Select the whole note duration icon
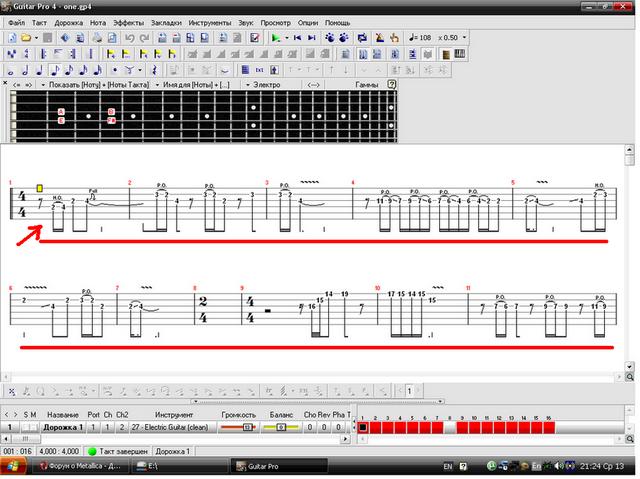The image size is (640, 479). click(11, 70)
